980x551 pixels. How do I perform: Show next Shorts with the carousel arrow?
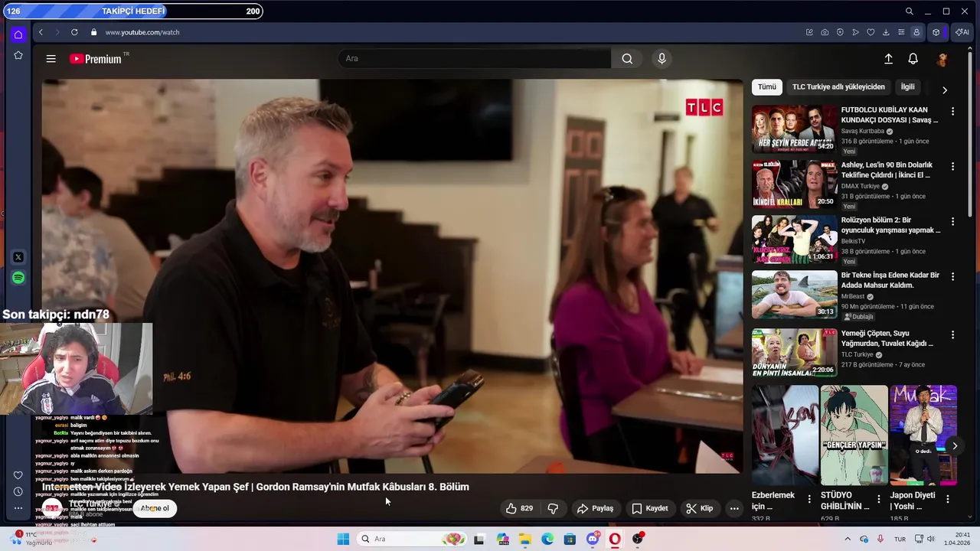(954, 445)
